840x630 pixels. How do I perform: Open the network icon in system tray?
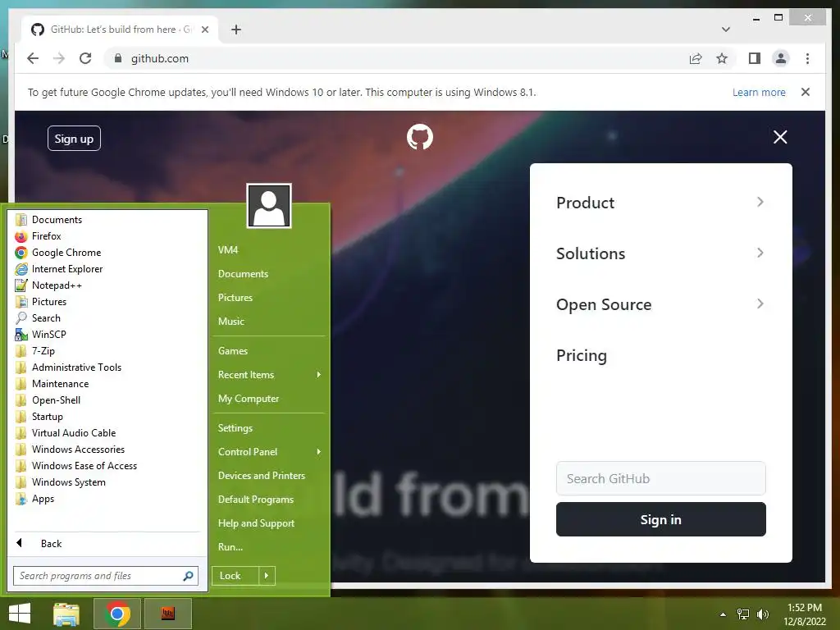743,614
